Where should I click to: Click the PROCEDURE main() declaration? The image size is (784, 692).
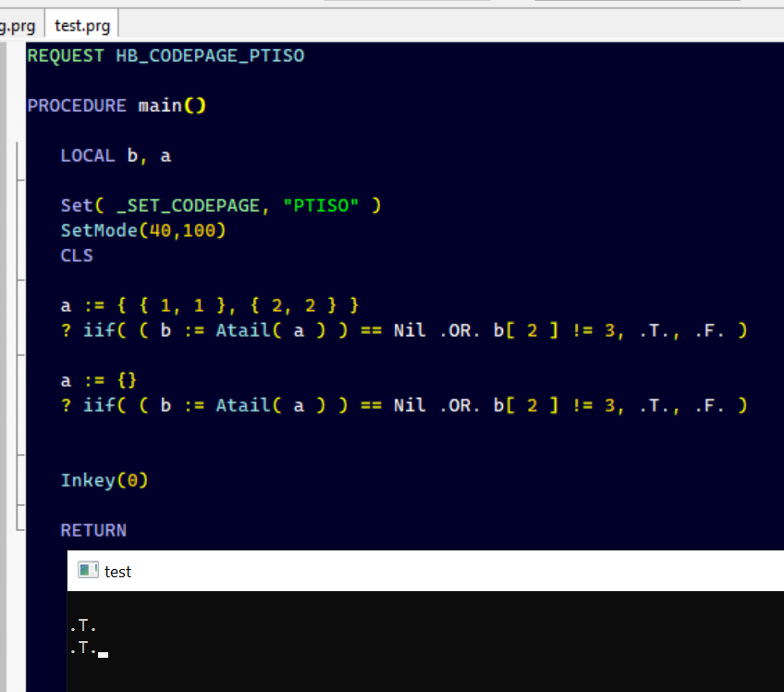pos(116,105)
